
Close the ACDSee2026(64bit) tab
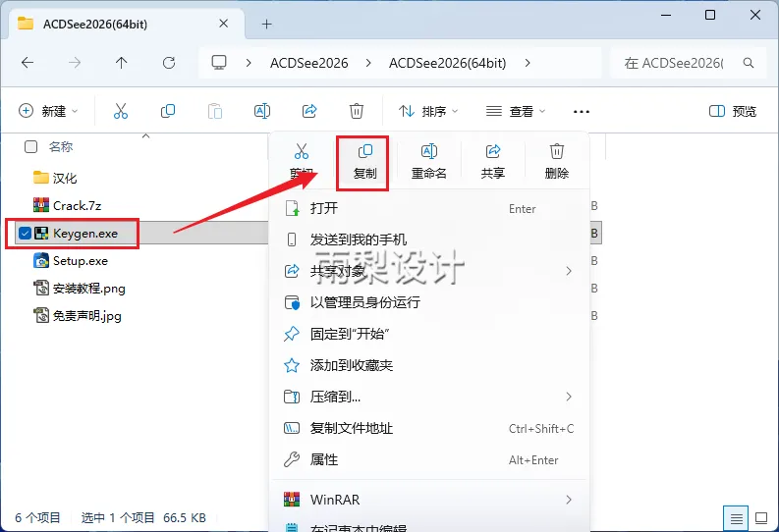[224, 24]
